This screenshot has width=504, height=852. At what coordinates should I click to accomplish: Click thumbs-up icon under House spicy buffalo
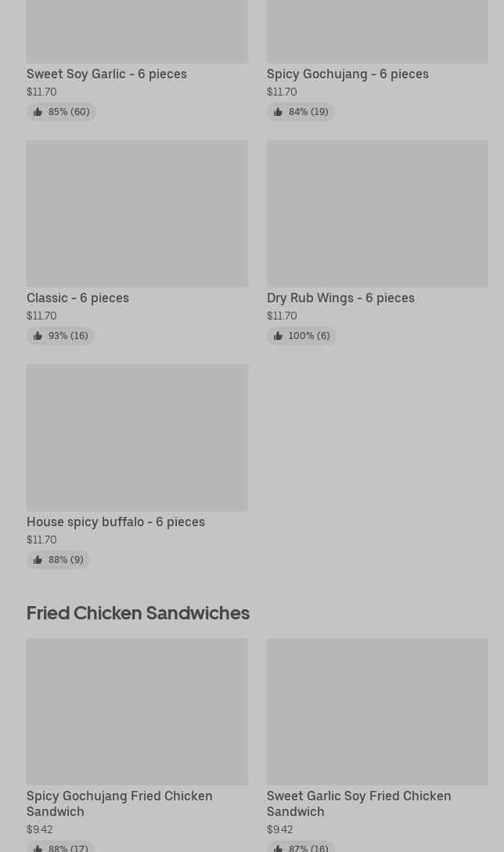pos(38,560)
